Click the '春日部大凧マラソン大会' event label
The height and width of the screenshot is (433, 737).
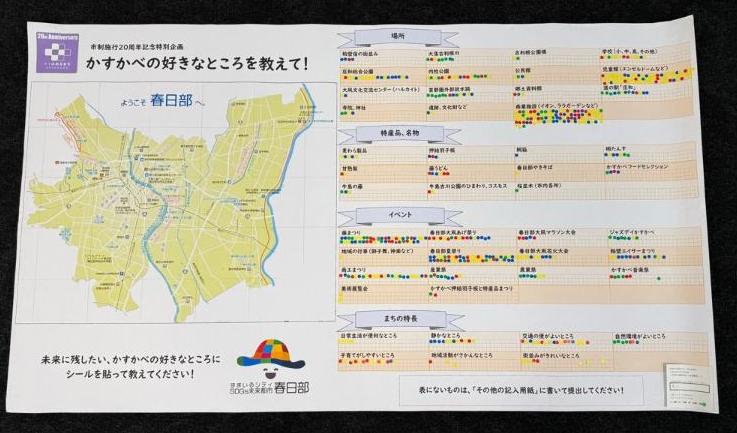point(547,232)
